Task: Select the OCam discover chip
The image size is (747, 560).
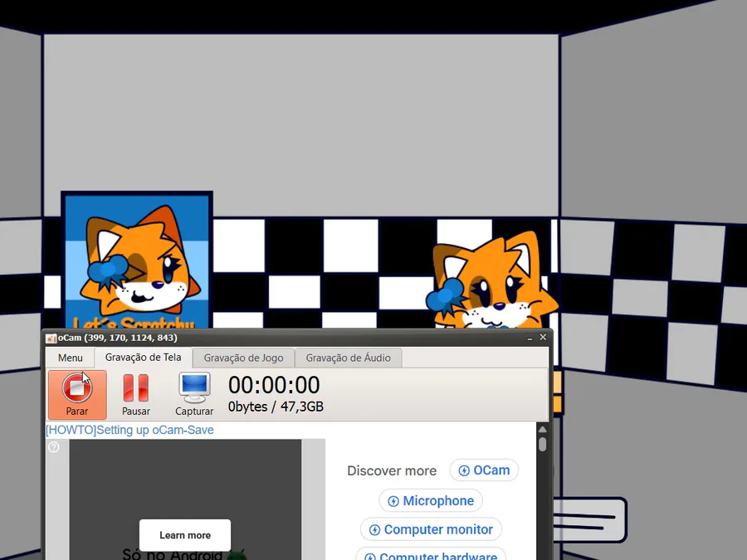Action: pyautogui.click(x=484, y=470)
